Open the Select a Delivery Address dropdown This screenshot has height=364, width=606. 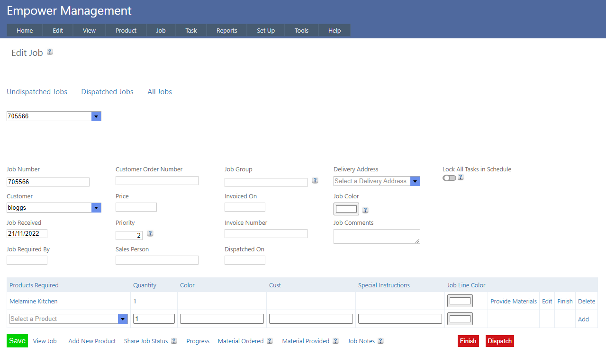[x=415, y=181]
